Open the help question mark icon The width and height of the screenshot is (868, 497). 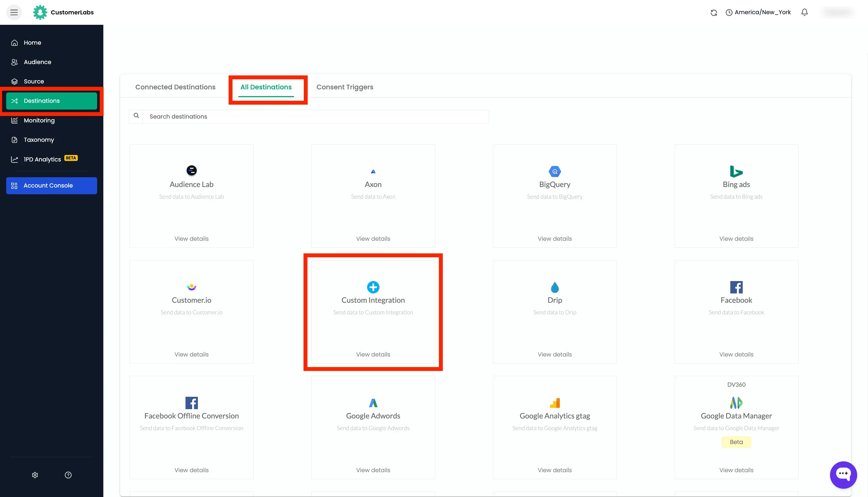point(68,475)
